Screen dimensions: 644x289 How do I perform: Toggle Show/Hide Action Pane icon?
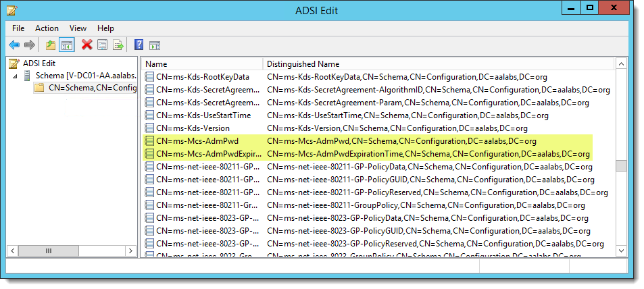pos(155,45)
